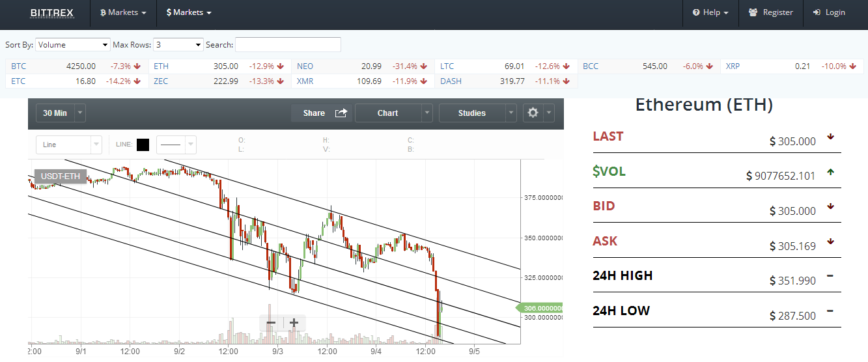Screen dimensions: 868x362
Task: Select the XMR market ticker
Action: pyautogui.click(x=363, y=81)
